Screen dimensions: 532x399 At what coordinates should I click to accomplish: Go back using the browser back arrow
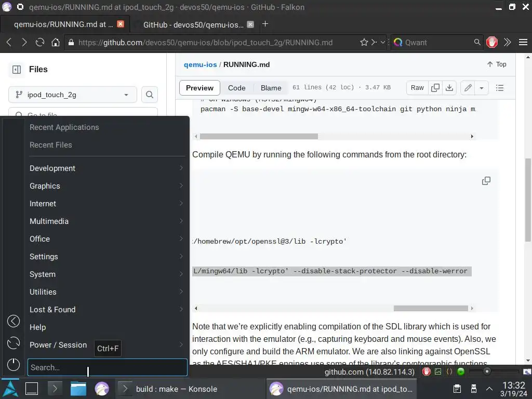coord(9,43)
